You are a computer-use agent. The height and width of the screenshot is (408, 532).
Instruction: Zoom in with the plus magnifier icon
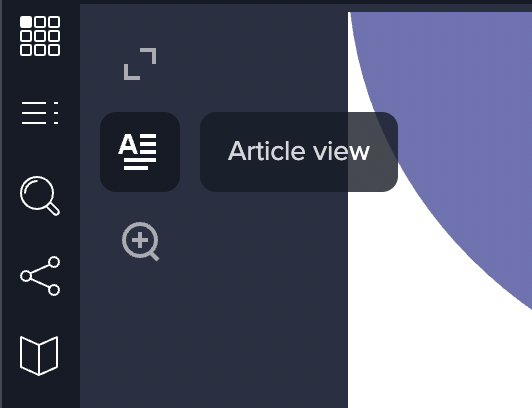140,241
